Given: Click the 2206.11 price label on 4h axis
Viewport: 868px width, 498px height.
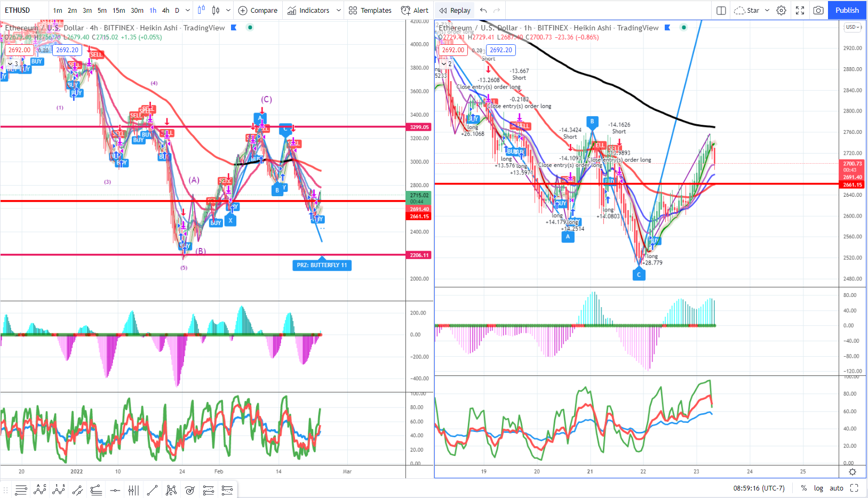Looking at the screenshot, I should coord(419,255).
